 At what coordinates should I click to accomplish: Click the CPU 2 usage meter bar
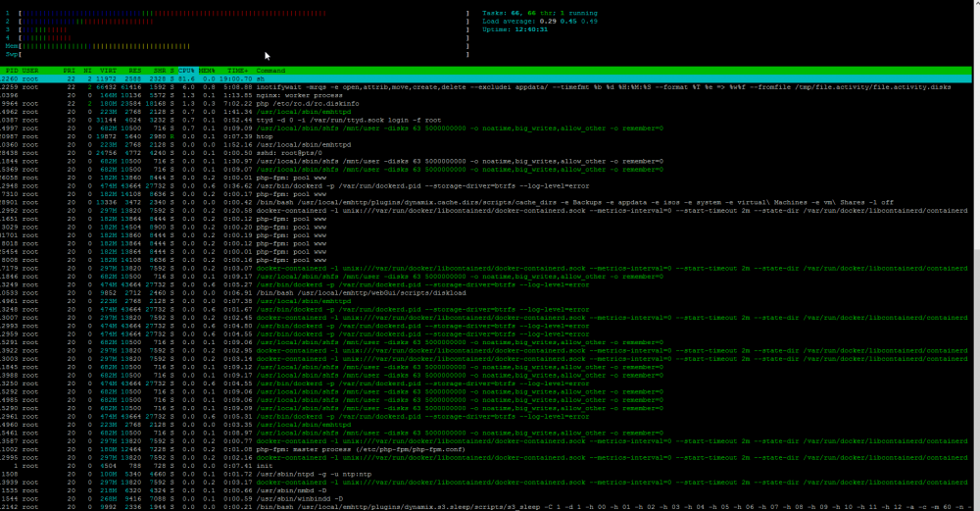coord(244,22)
